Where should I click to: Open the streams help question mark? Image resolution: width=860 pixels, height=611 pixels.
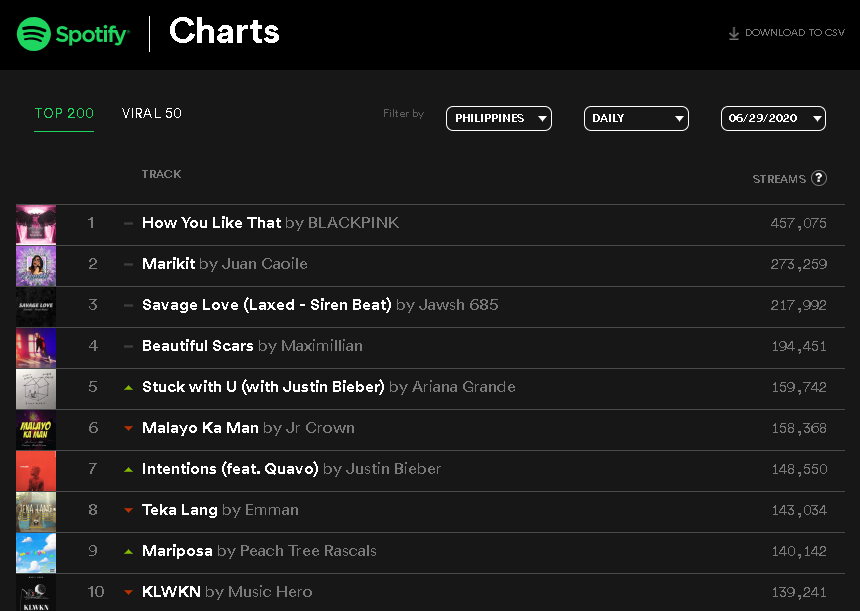click(818, 178)
